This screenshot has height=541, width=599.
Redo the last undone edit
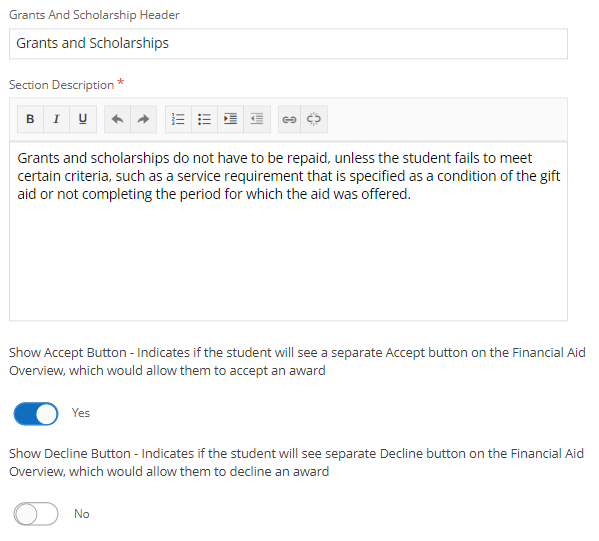[144, 119]
